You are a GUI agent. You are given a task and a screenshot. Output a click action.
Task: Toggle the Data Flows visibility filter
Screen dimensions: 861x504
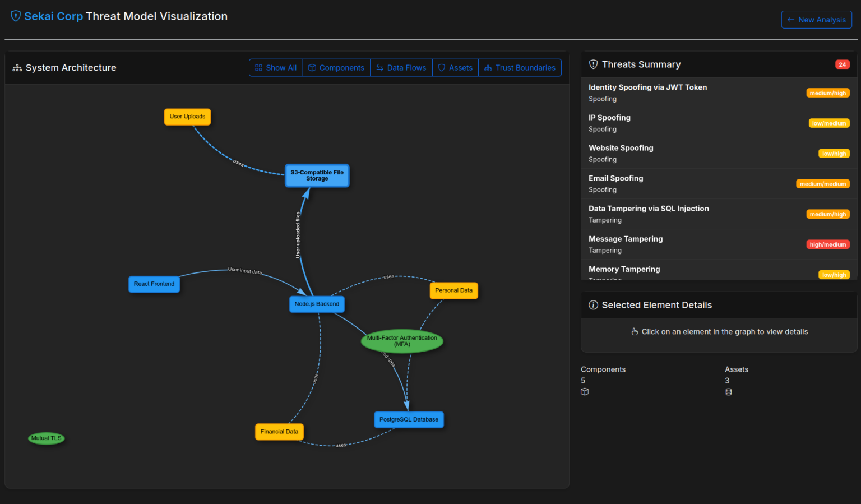click(x=401, y=67)
